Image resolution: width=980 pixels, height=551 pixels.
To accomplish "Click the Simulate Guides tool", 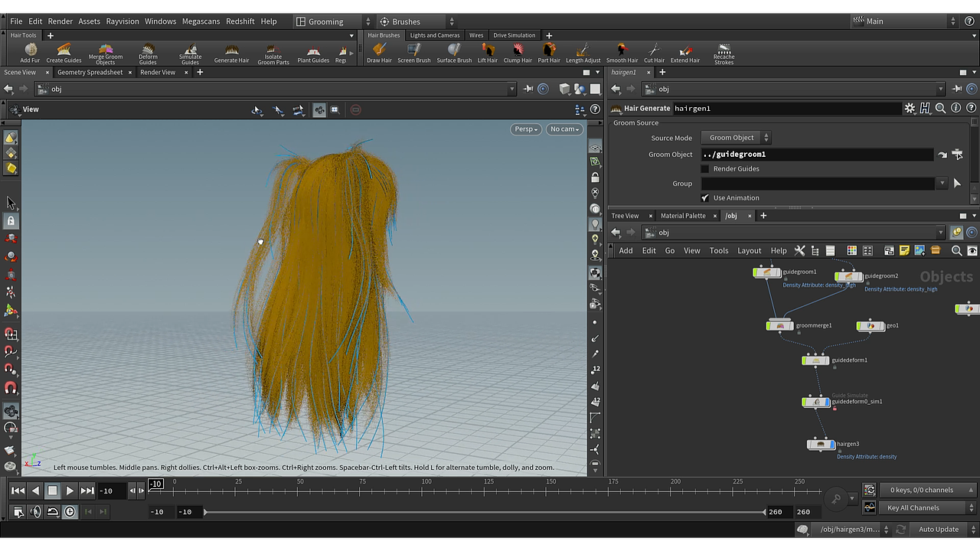I will (190, 54).
